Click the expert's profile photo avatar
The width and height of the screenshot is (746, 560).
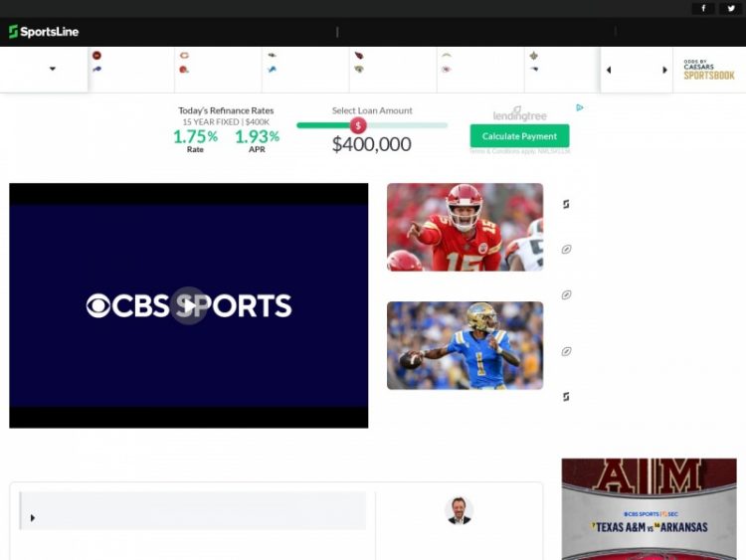click(459, 511)
